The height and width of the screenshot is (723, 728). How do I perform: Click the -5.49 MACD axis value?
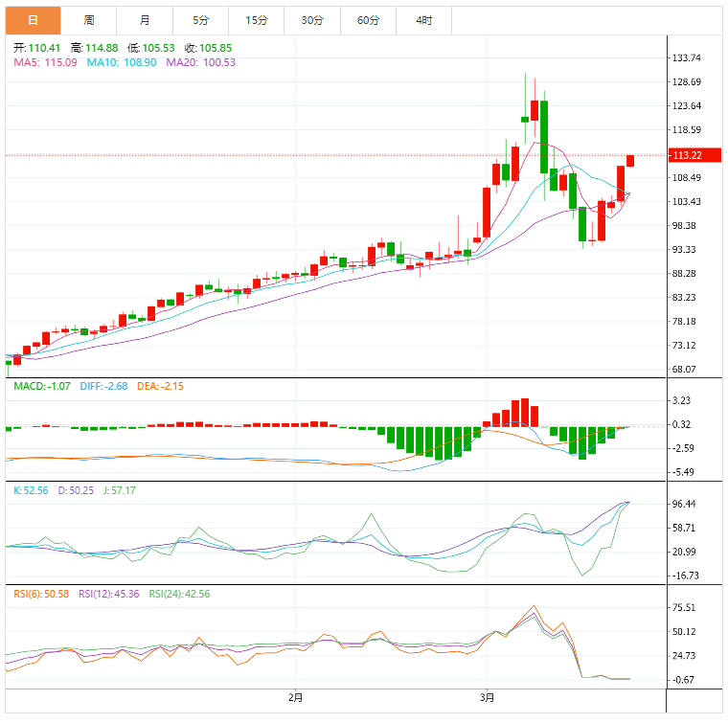click(683, 472)
